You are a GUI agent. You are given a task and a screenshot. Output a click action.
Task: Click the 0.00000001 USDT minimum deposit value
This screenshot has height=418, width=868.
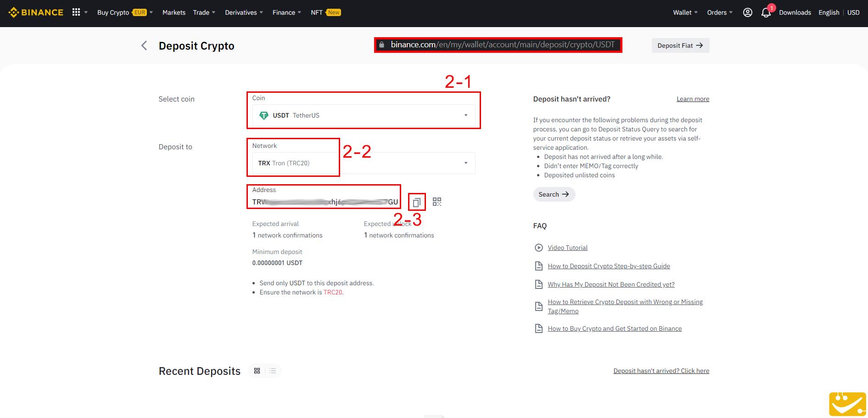click(x=277, y=263)
